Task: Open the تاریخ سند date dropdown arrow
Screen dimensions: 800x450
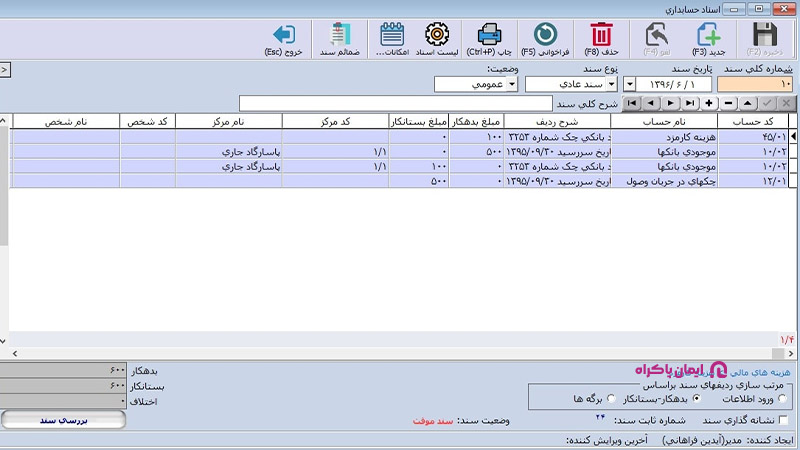Action: [630, 84]
